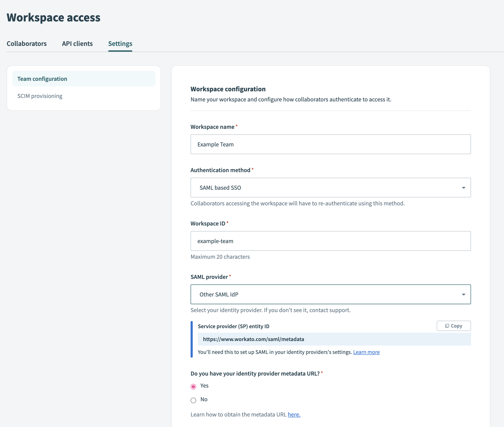The width and height of the screenshot is (504, 427).
Task: Edit the example-team Workspace ID field
Action: point(331,241)
